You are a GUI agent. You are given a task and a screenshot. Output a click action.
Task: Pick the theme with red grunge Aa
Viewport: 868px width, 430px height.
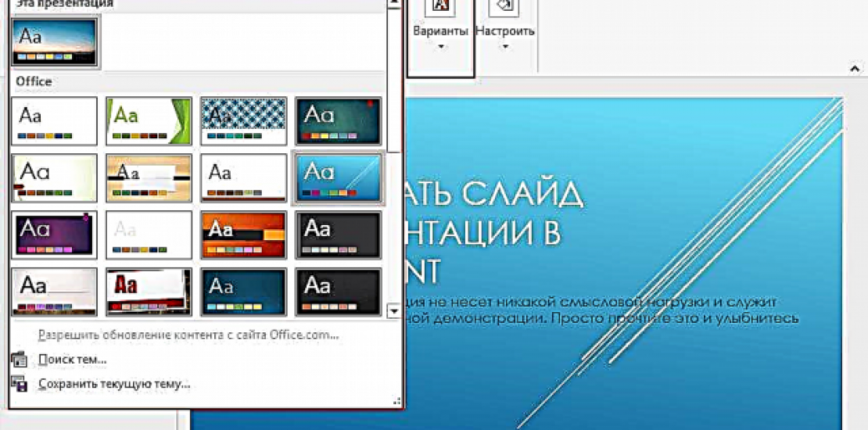(149, 292)
